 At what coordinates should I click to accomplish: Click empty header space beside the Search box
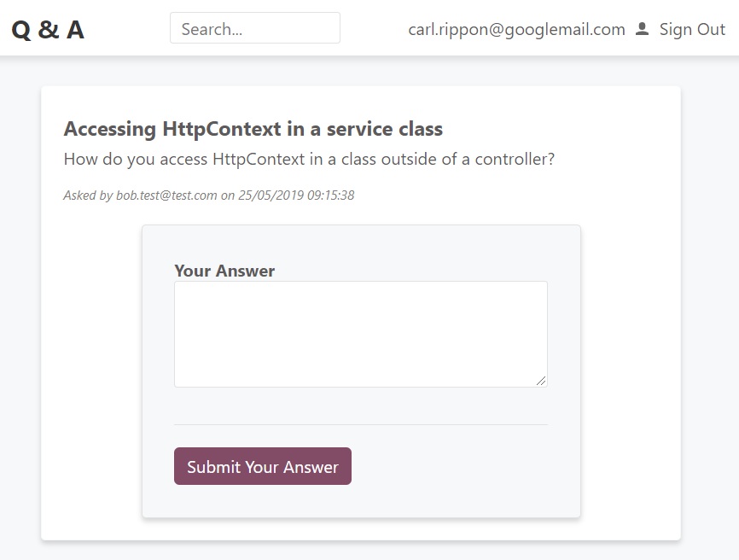pyautogui.click(x=374, y=29)
